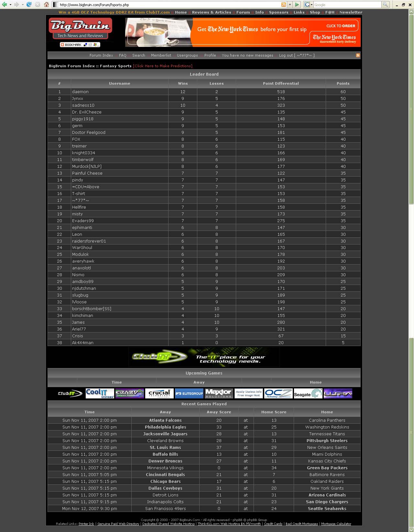414x532 pixels.
Task: Click the RSS feed icon in address bar
Action: pos(284,5)
